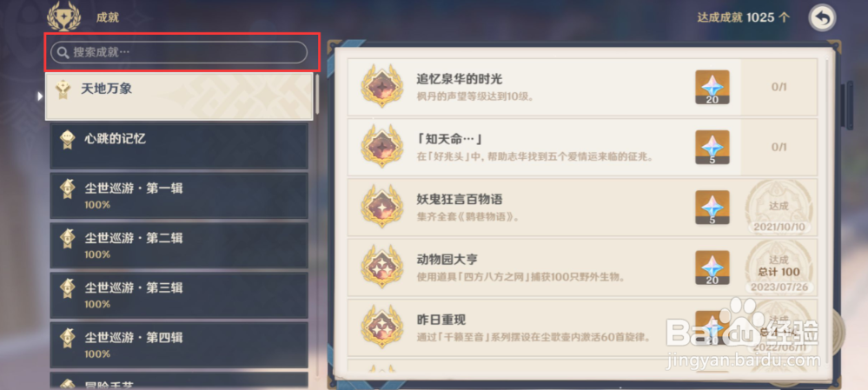Click the 0/1 progress of 追忆泉华的时光
This screenshot has height=390, width=868.
coord(779,87)
